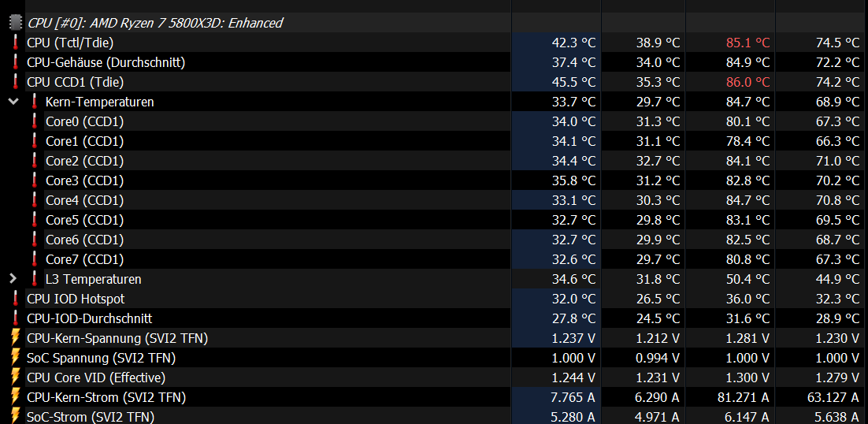The width and height of the screenshot is (868, 424).
Task: Select the SoC-Strom (SVI2 TFN) label
Action: coord(91,416)
